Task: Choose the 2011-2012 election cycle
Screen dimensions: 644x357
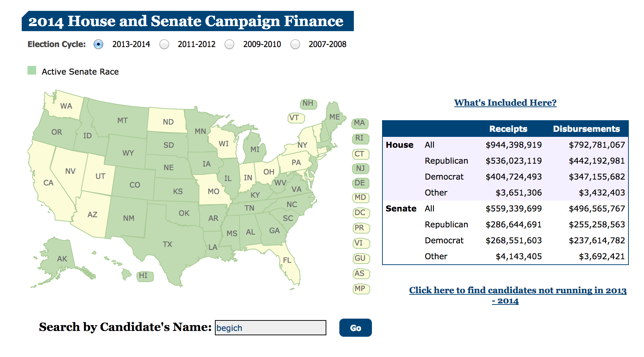Action: tap(164, 44)
